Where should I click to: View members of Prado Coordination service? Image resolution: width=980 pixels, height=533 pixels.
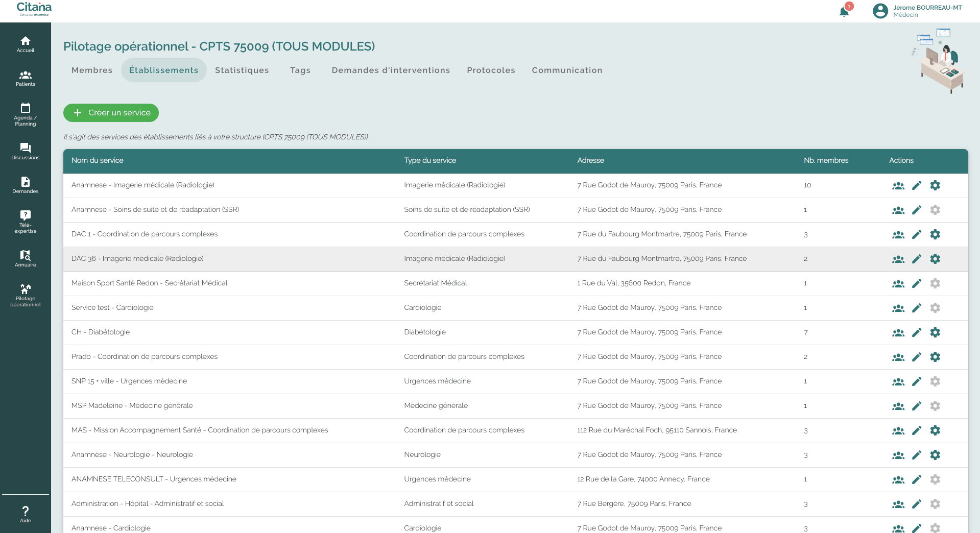click(x=898, y=357)
